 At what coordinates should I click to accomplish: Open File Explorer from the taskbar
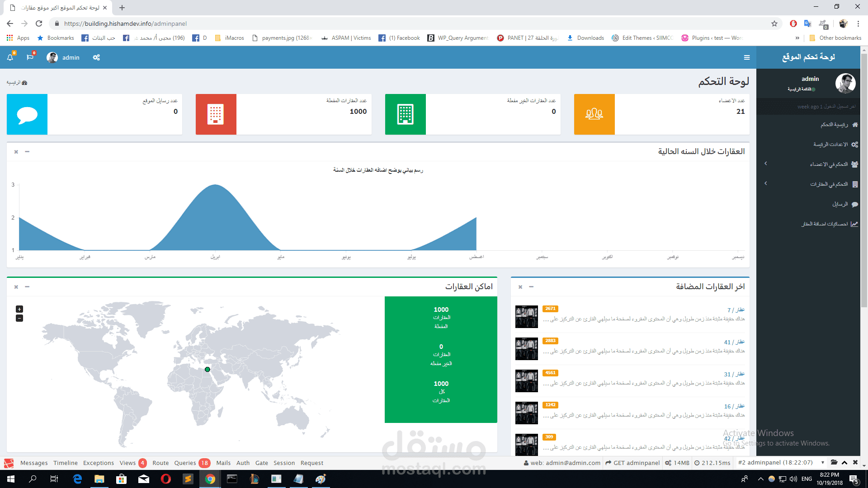pos(99,479)
